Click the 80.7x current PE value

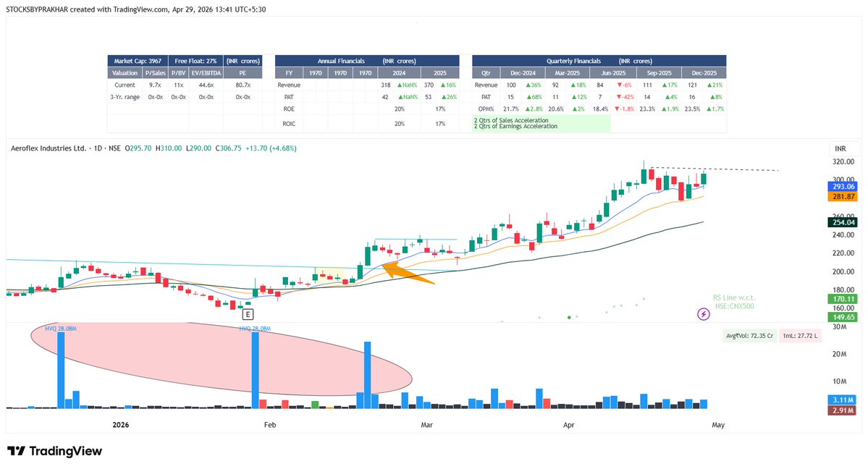point(243,85)
